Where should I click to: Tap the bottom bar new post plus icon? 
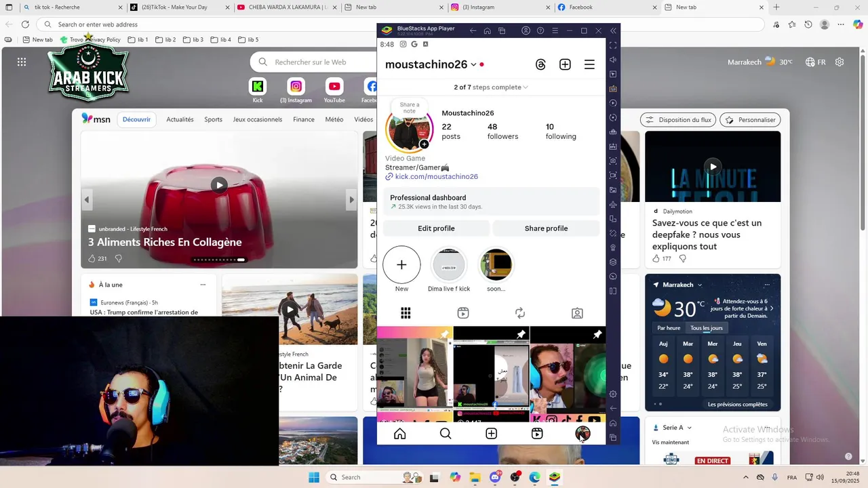point(492,434)
